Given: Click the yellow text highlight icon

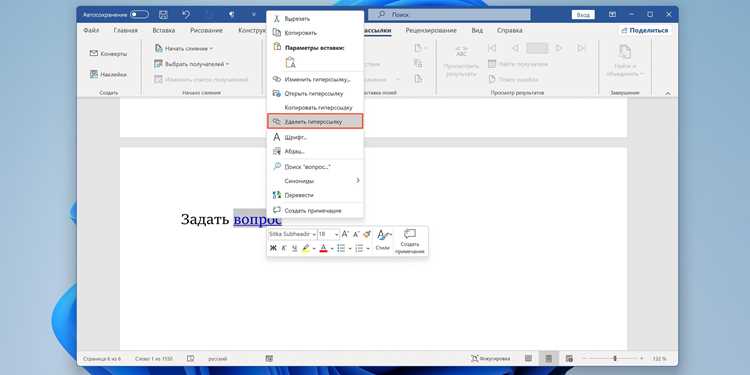Looking at the screenshot, I should [306, 248].
